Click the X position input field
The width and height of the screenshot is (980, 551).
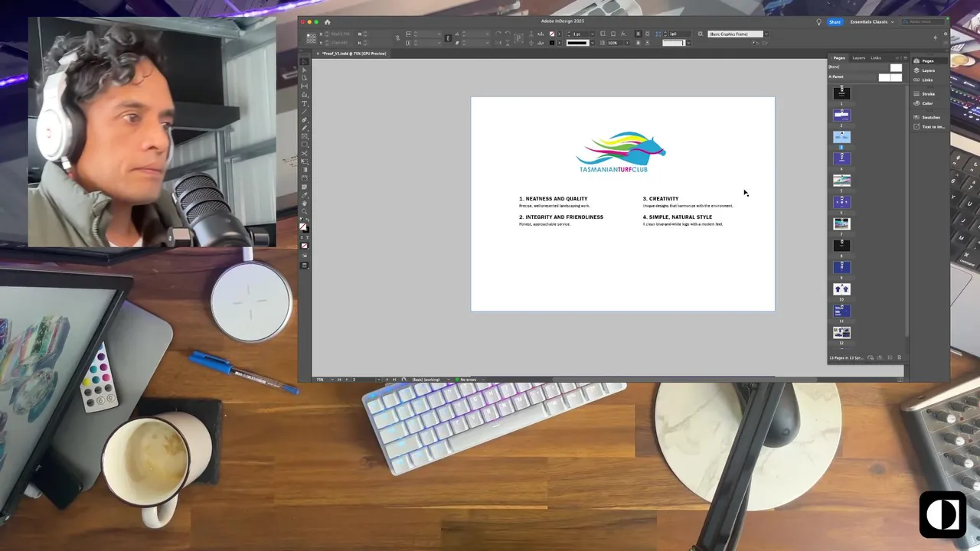pyautogui.click(x=340, y=34)
